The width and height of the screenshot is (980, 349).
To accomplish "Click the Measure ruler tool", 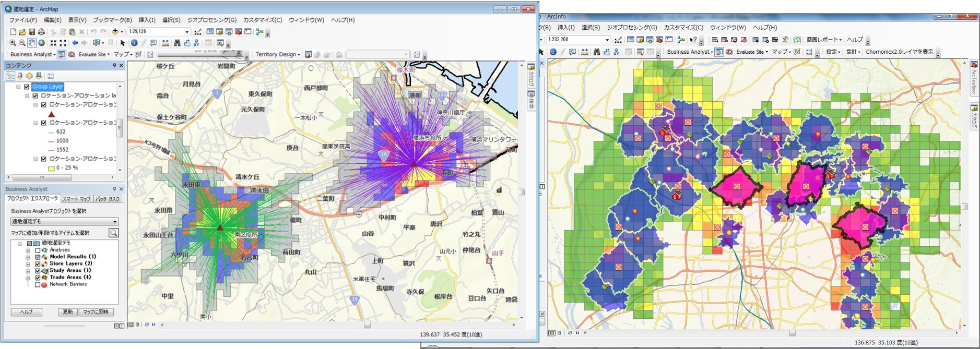I will click(x=166, y=43).
